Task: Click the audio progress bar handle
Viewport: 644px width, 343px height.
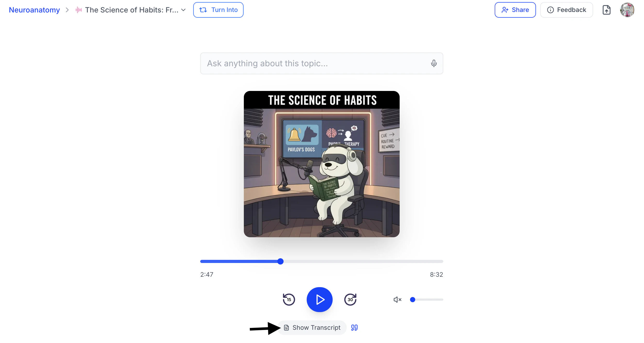Action: pos(280,261)
